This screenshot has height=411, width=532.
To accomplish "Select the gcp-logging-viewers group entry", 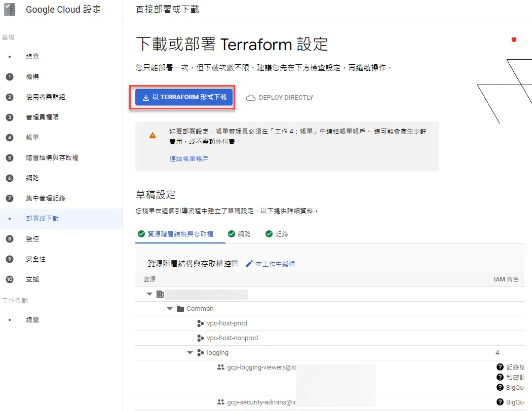I will [261, 367].
